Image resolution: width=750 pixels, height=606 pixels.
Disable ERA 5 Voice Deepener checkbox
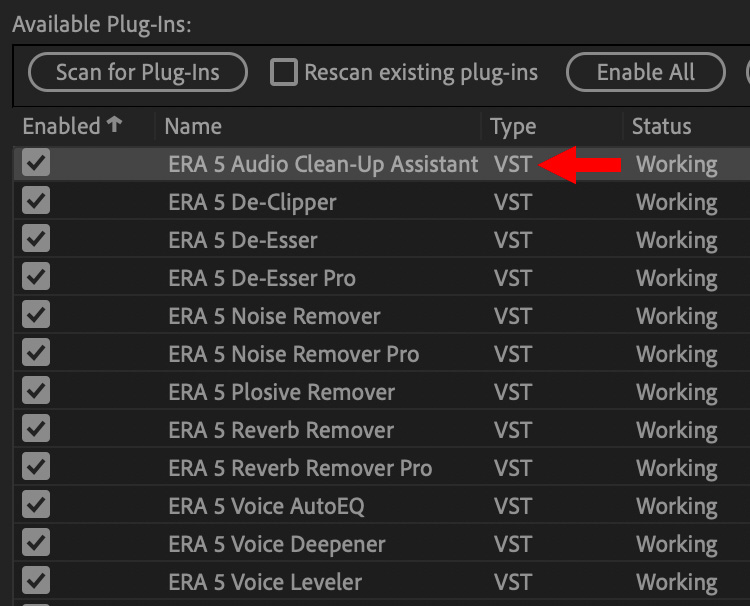[x=36, y=542]
